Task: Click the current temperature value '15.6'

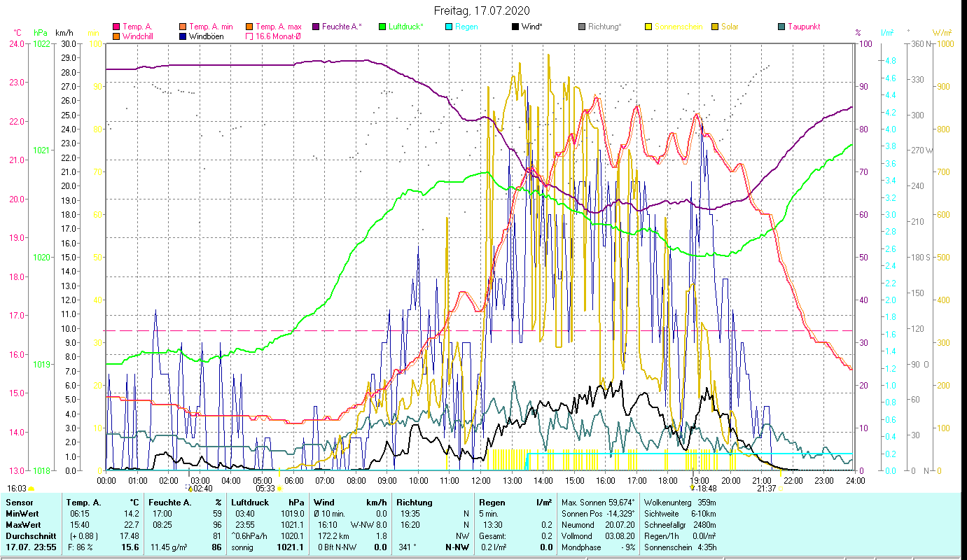Action: (131, 547)
